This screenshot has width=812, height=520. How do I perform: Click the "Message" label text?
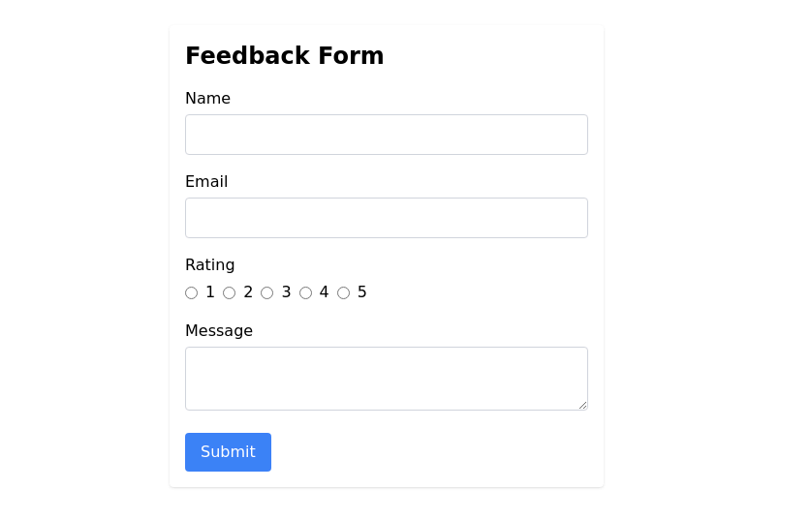tap(219, 331)
